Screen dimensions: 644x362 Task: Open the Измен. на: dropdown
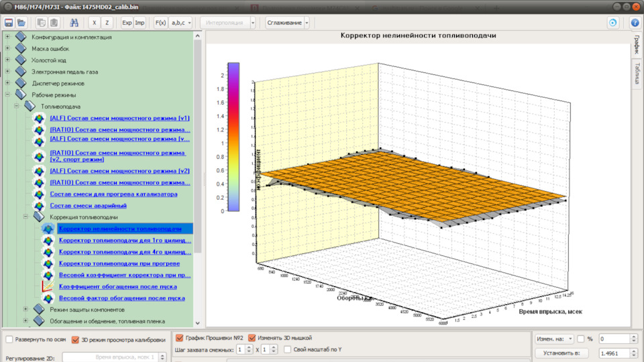tap(554, 339)
